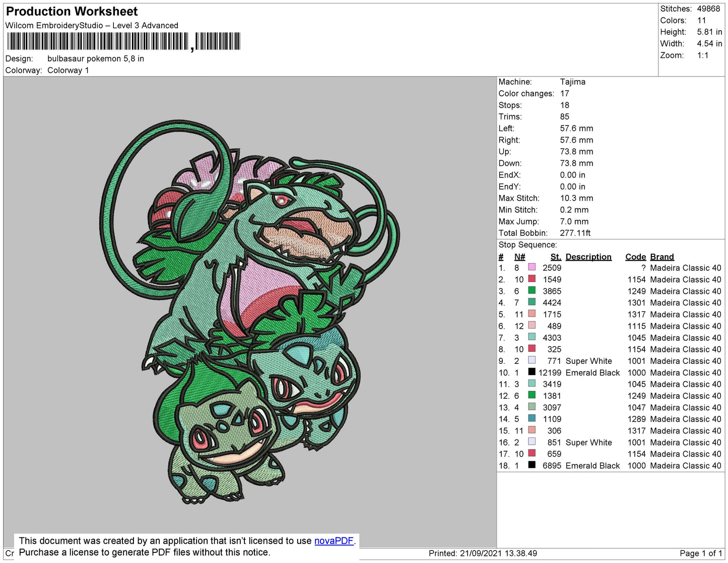Click the Max Jump value '7.0 mm'
728x563 pixels.
(x=574, y=221)
